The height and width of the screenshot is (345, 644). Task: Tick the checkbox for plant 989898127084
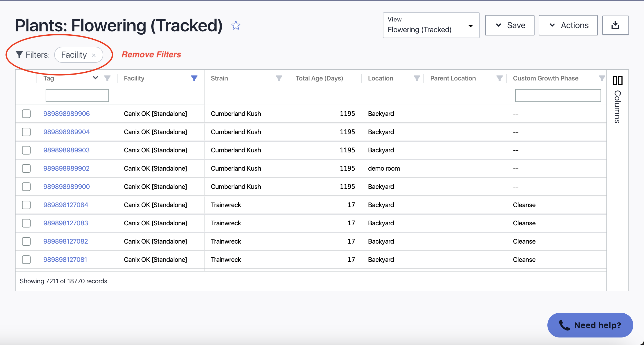coord(26,205)
